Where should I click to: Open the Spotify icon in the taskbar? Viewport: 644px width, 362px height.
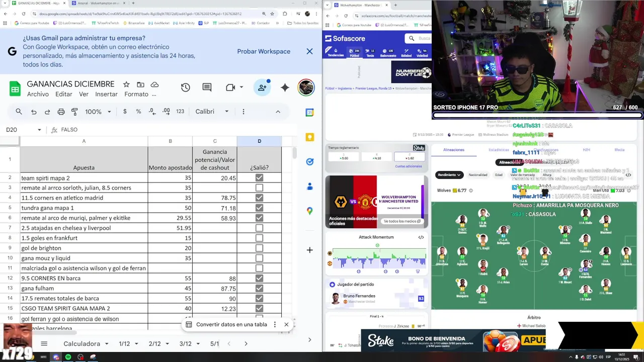(68, 357)
